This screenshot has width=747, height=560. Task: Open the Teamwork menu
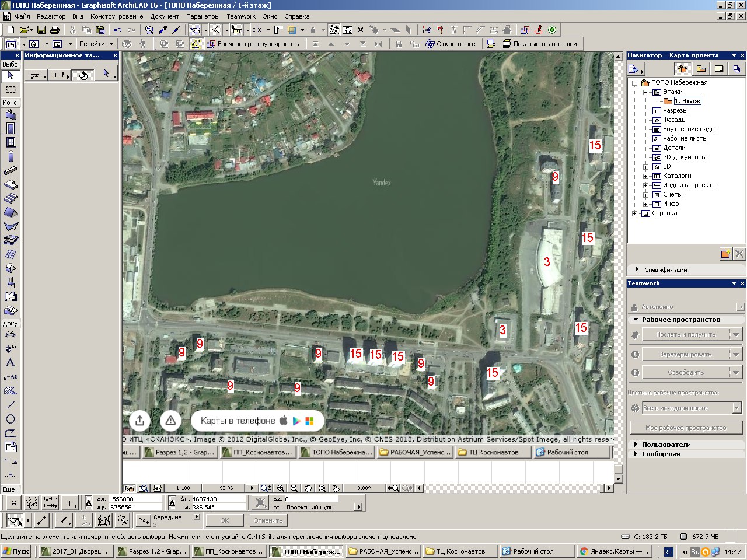[241, 16]
